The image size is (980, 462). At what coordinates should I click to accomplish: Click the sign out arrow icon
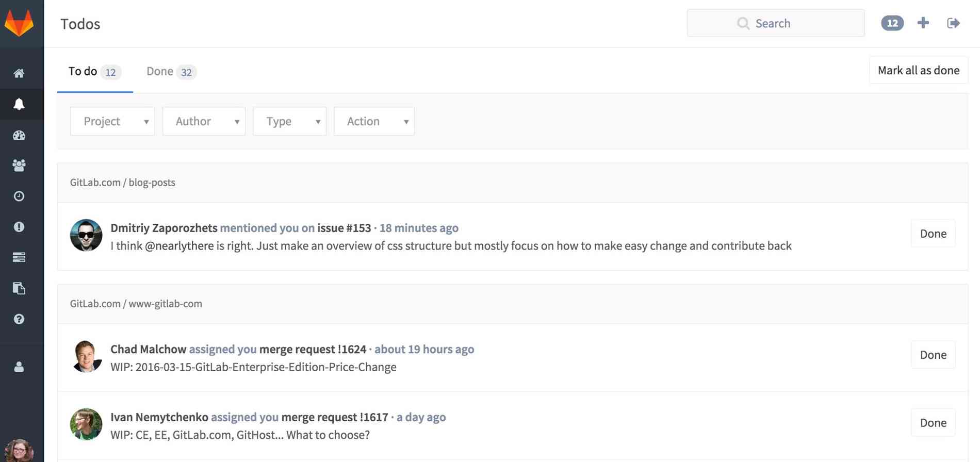pos(953,23)
